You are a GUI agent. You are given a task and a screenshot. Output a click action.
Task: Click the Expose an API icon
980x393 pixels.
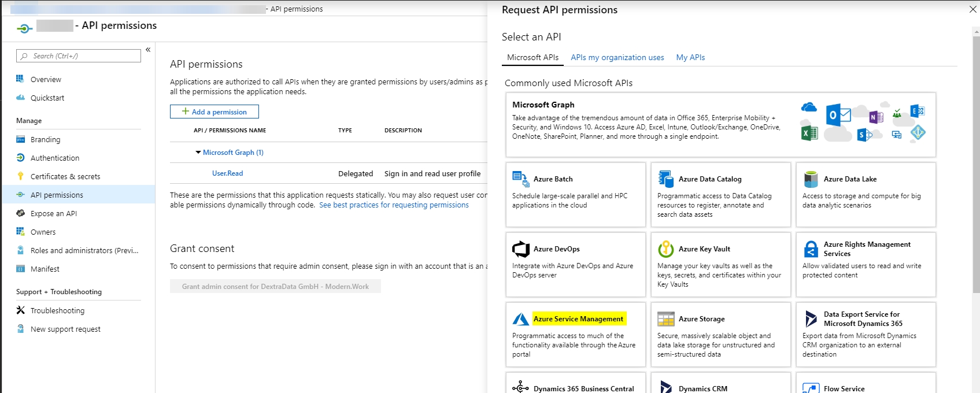[x=20, y=213]
